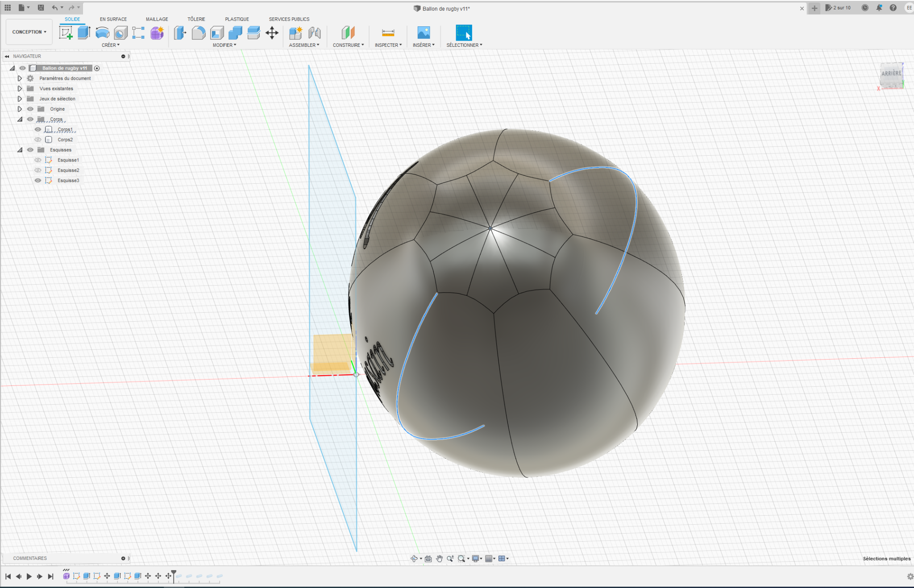
Task: Activate Ballon de rugby v11 radio button
Action: 97,68
